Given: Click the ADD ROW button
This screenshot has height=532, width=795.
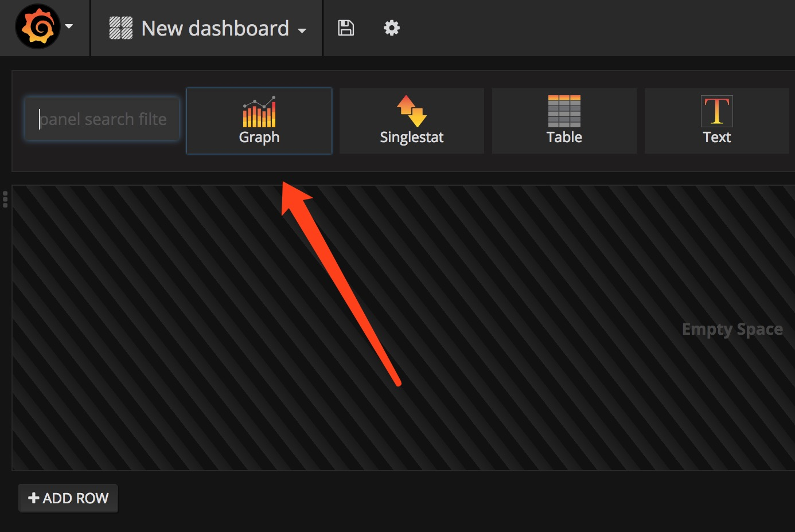Looking at the screenshot, I should point(68,498).
